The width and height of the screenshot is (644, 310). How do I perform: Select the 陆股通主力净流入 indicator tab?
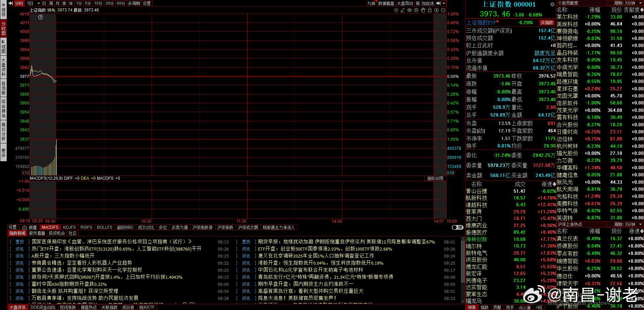pos(278,227)
